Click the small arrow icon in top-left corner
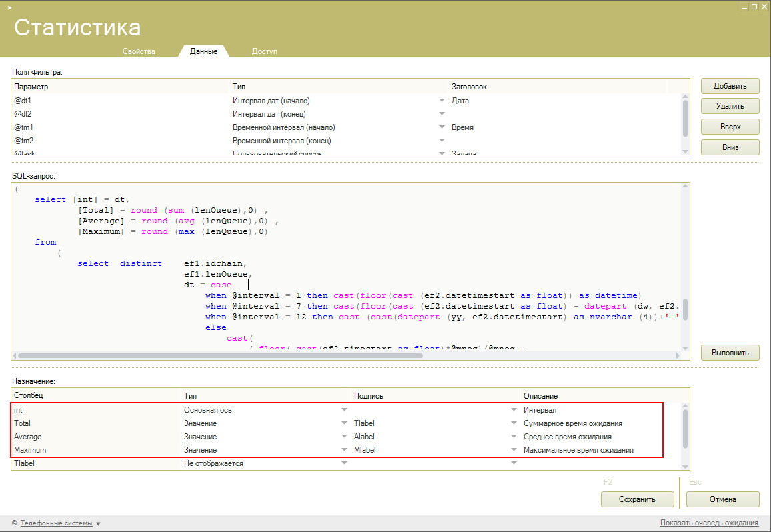The height and width of the screenshot is (532, 771). point(9,7)
